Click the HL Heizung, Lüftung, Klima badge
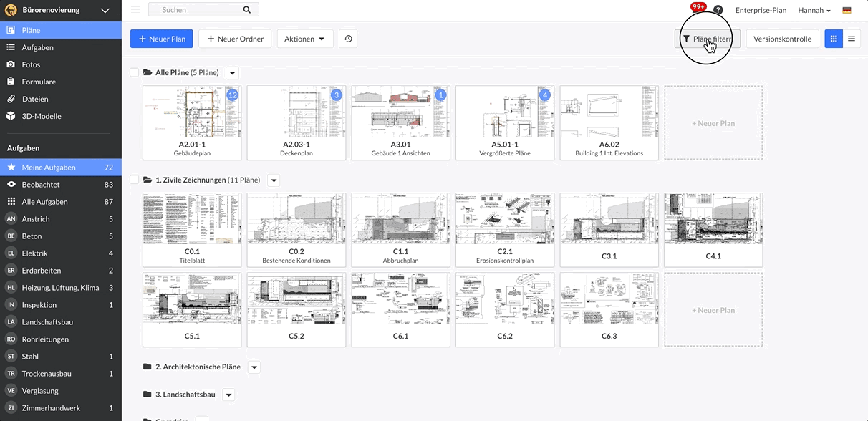The height and width of the screenshot is (421, 868). 11,288
